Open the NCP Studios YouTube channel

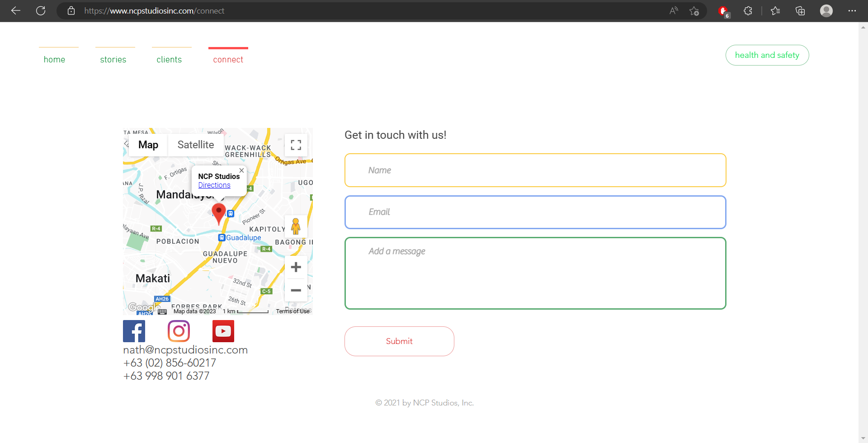223,331
